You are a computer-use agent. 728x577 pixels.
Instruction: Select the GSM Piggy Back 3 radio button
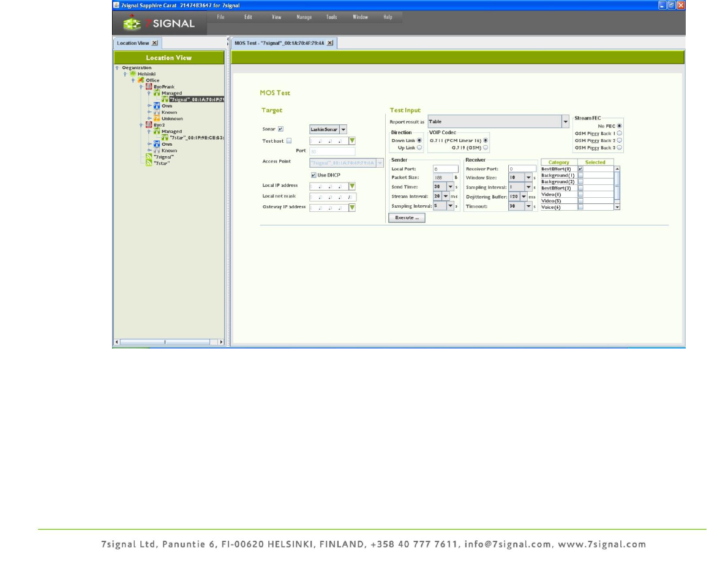point(620,148)
